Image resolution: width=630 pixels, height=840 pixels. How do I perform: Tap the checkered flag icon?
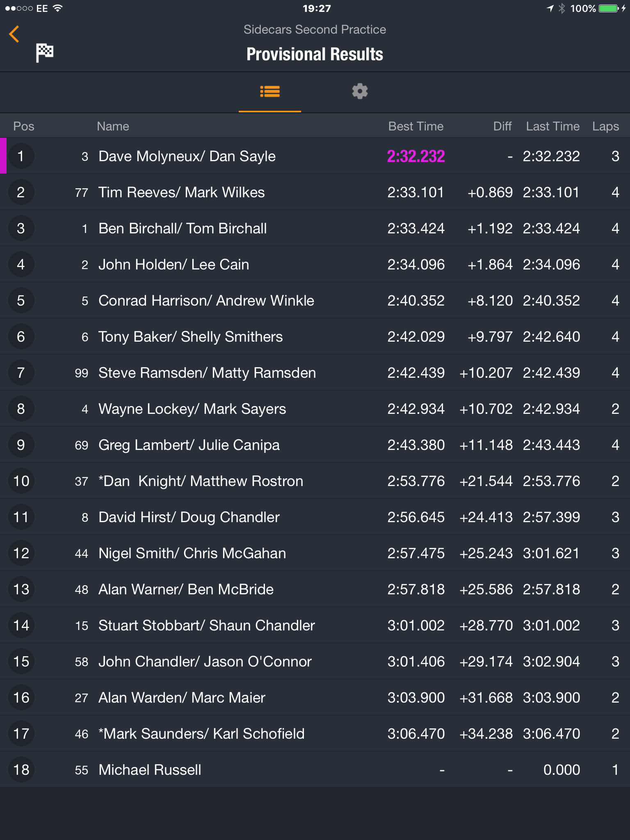pos(45,53)
